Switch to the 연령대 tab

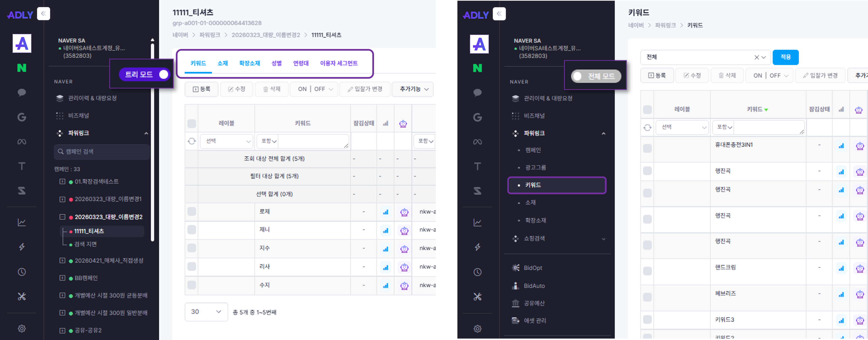point(301,63)
